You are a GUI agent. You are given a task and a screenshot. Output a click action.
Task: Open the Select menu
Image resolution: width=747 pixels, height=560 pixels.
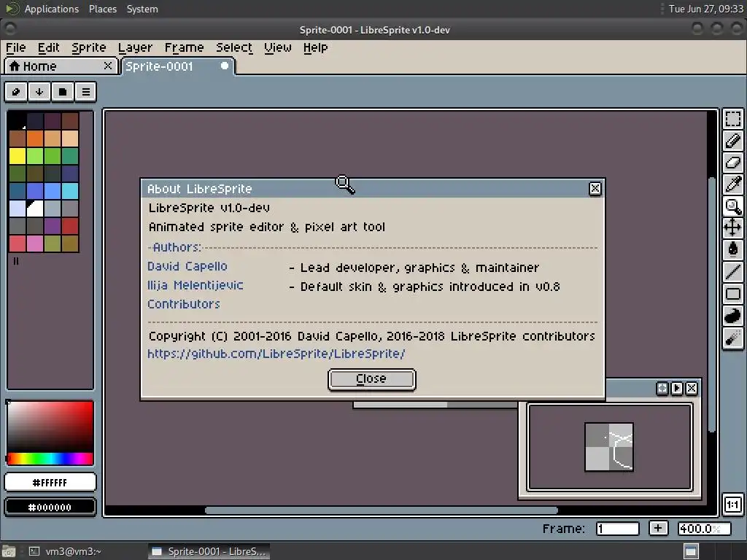pyautogui.click(x=234, y=47)
